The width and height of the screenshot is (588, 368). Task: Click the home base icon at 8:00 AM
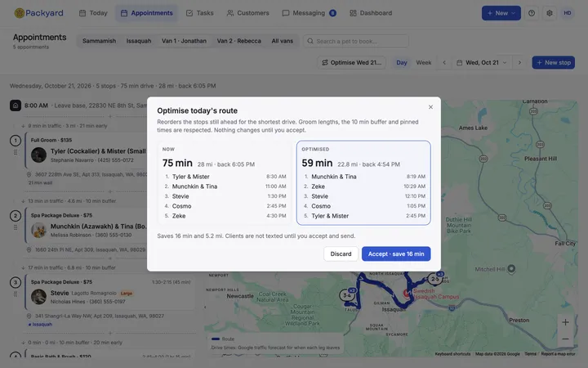point(16,105)
